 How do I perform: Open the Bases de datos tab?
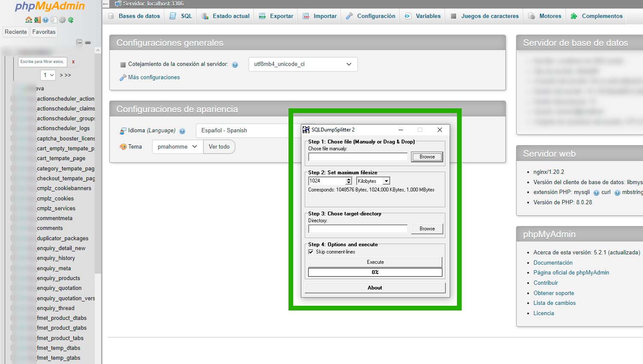point(134,16)
